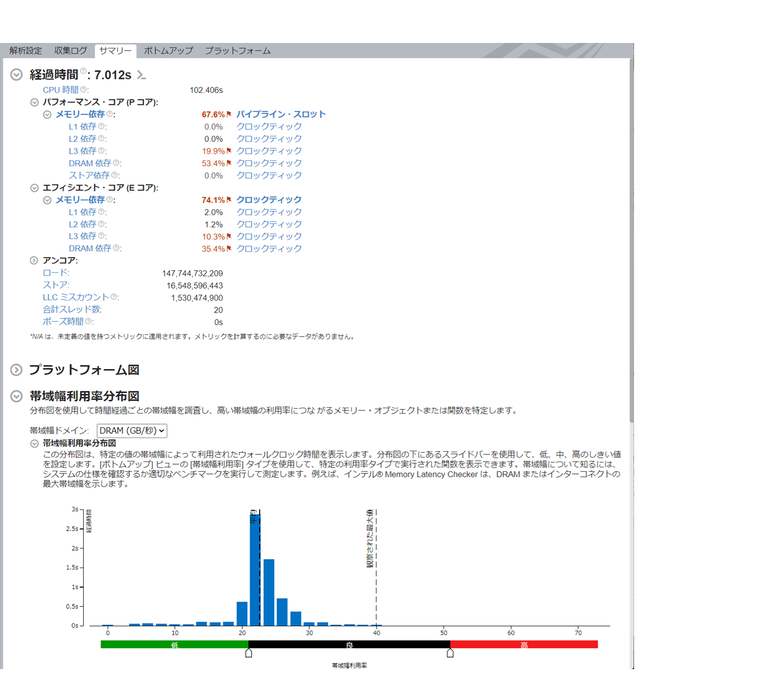The height and width of the screenshot is (680, 784).
Task: Collapse the 経過時間 section
Action: tap(17, 75)
